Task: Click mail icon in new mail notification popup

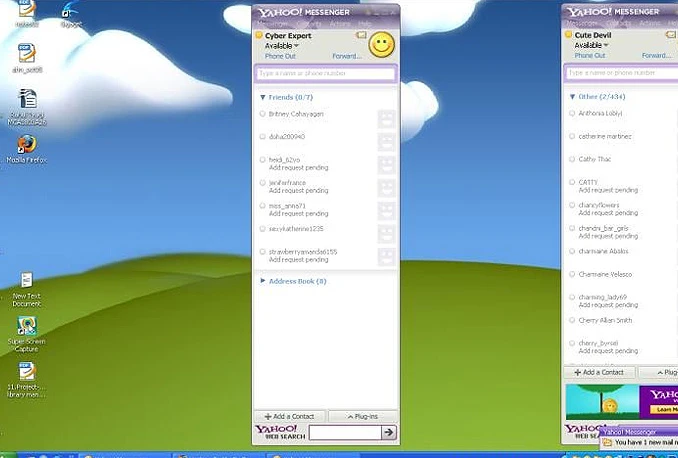Action: (x=607, y=442)
